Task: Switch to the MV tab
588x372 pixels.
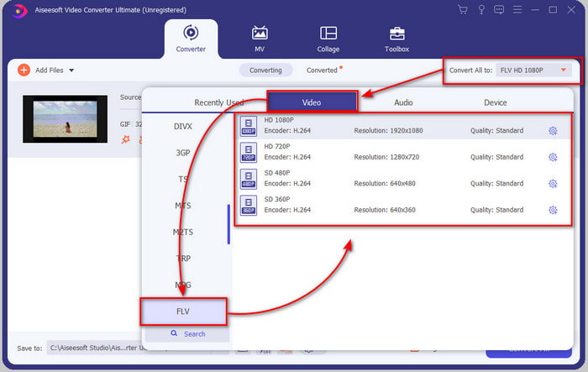Action: [260, 39]
